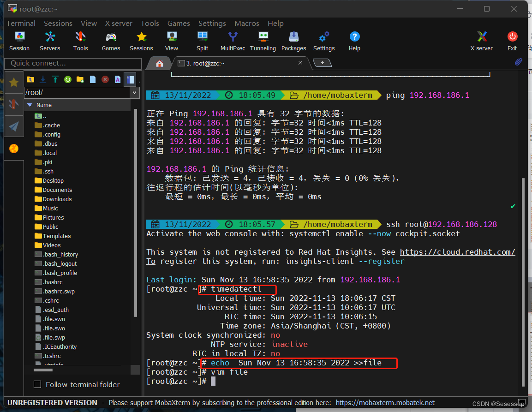532x412 pixels.
Task: Select the .cache folder
Action: (48, 125)
